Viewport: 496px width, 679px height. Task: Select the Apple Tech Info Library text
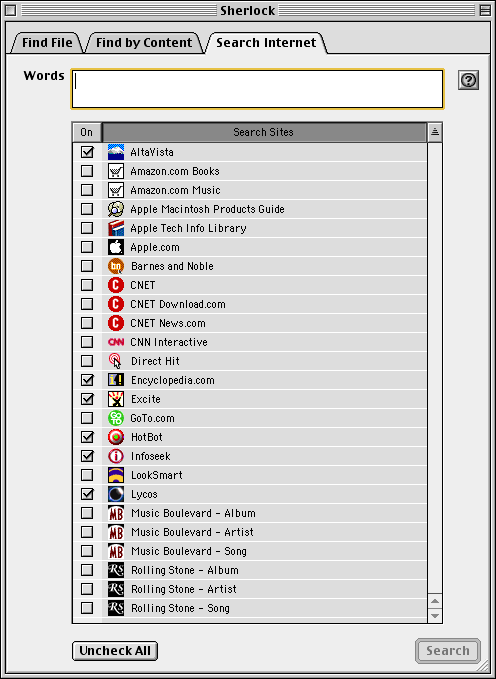tap(188, 228)
